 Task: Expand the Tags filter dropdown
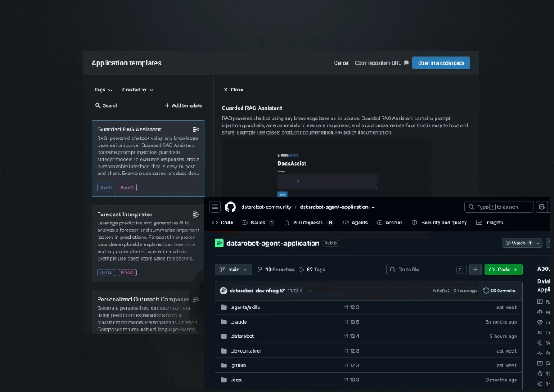(x=103, y=90)
